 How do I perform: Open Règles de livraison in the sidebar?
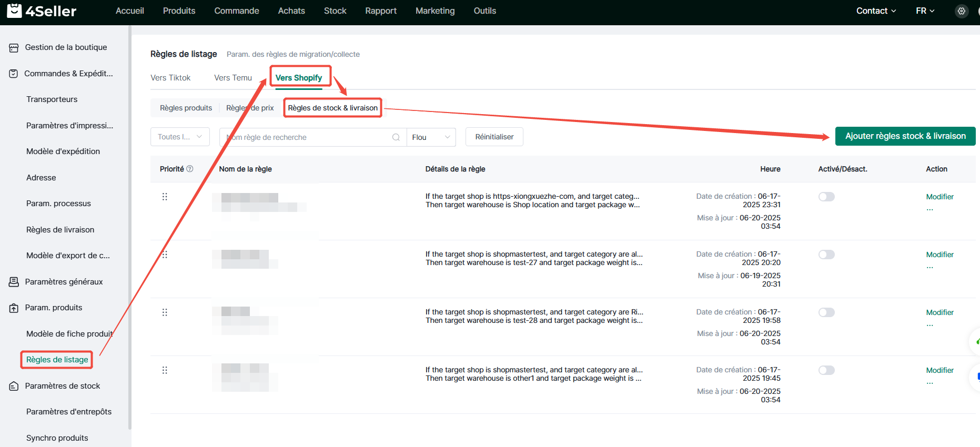(x=60, y=230)
